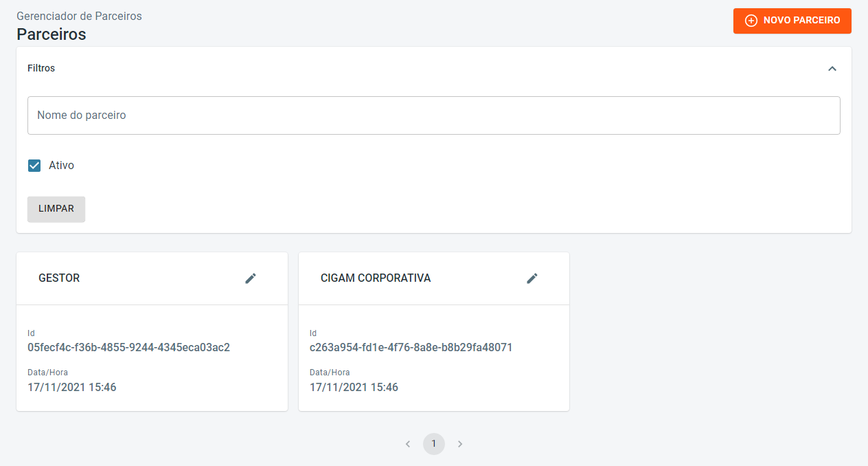The image size is (868, 466).
Task: Click the GESTOR Id value 05fecf4c
Action: pos(128,348)
